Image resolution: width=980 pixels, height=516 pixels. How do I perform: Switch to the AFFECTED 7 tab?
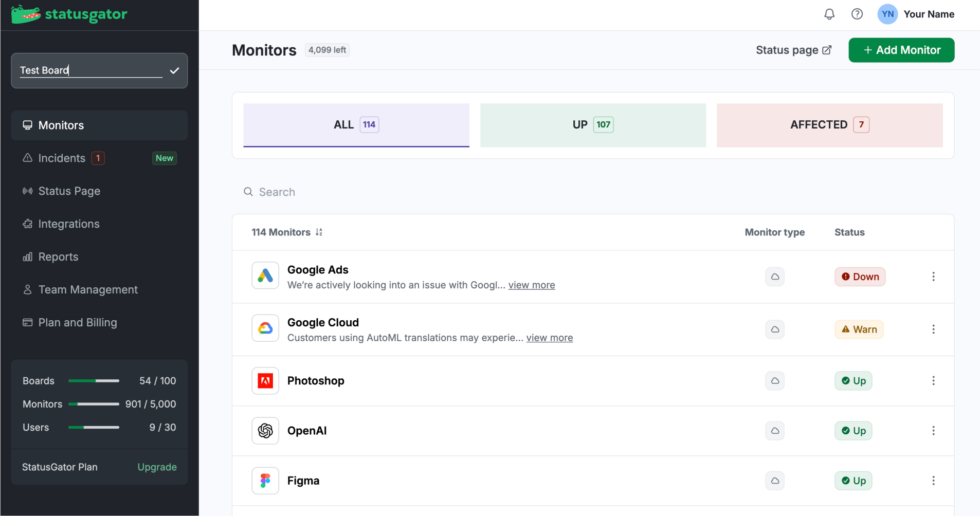pyautogui.click(x=830, y=125)
